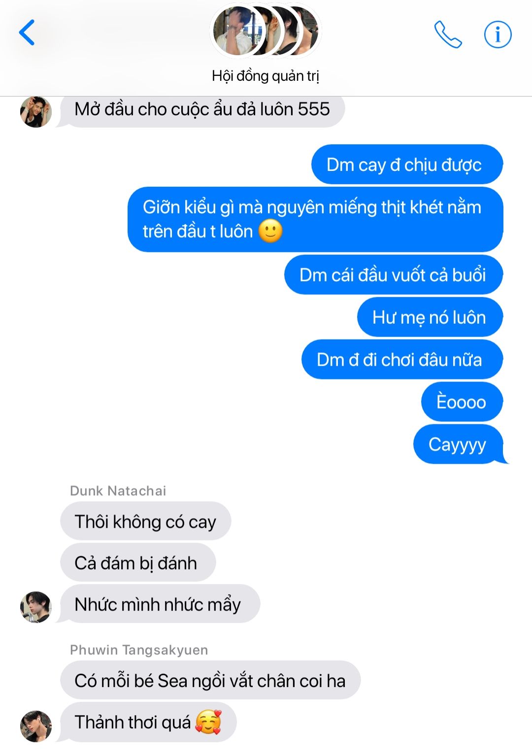This screenshot has height=756, width=532.
Task: Tap avatar beside 'Thảnh thơi quá' message
Action: tap(35, 726)
